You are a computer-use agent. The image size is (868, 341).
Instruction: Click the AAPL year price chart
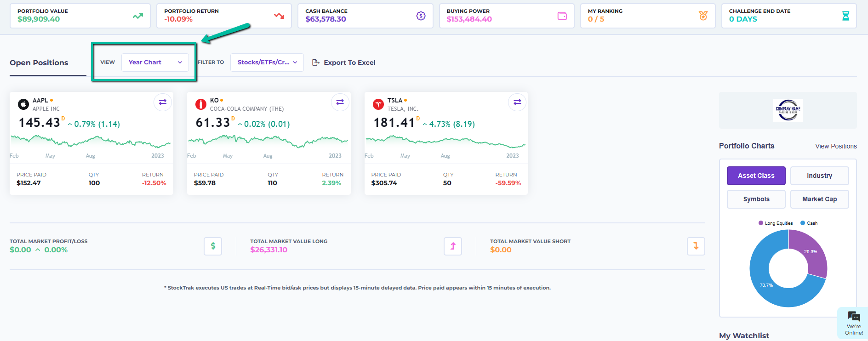click(x=91, y=141)
